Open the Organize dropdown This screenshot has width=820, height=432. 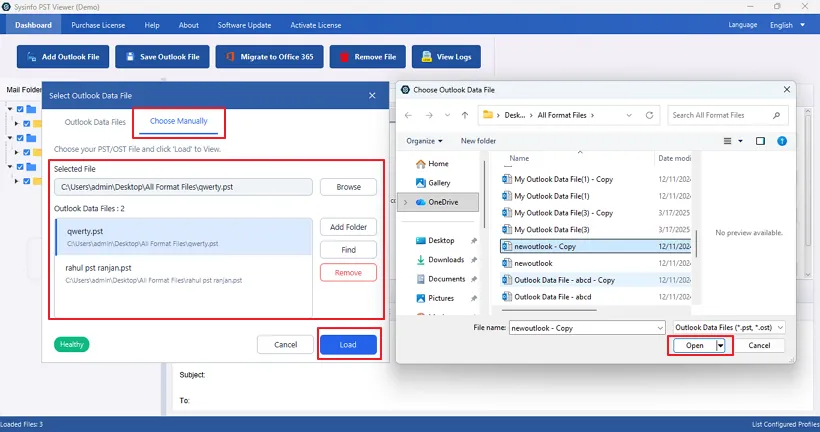pyautogui.click(x=424, y=141)
